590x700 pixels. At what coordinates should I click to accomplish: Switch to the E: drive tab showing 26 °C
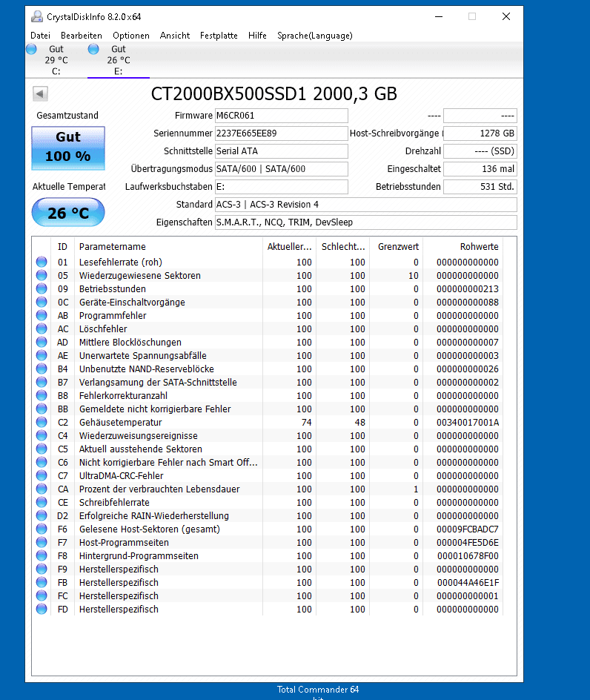[119, 60]
